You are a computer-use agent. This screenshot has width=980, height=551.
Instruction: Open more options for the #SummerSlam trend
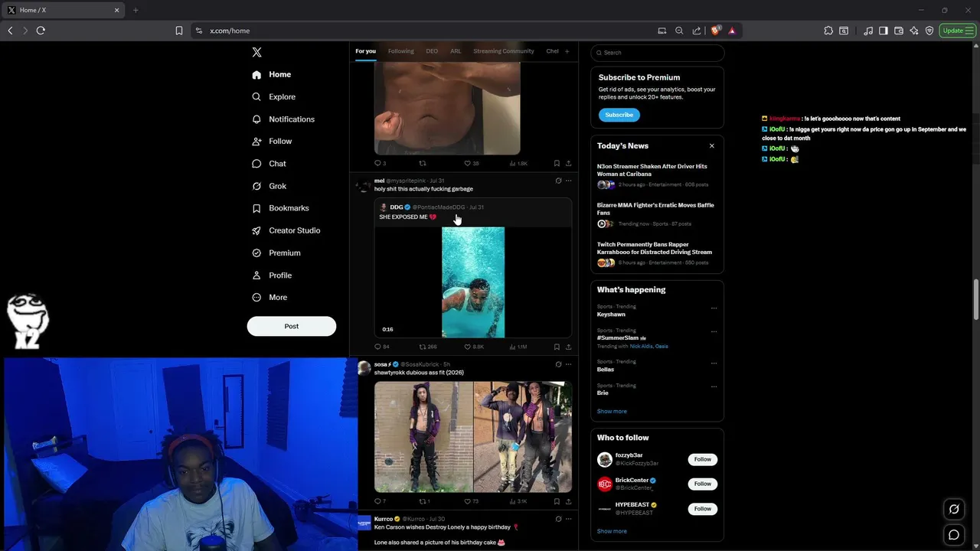point(714,331)
